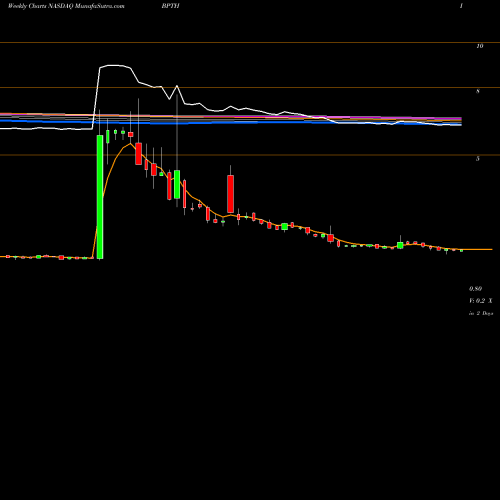
Task: Click the 'V: 0.2 X' volume text
Action: coord(481,301)
